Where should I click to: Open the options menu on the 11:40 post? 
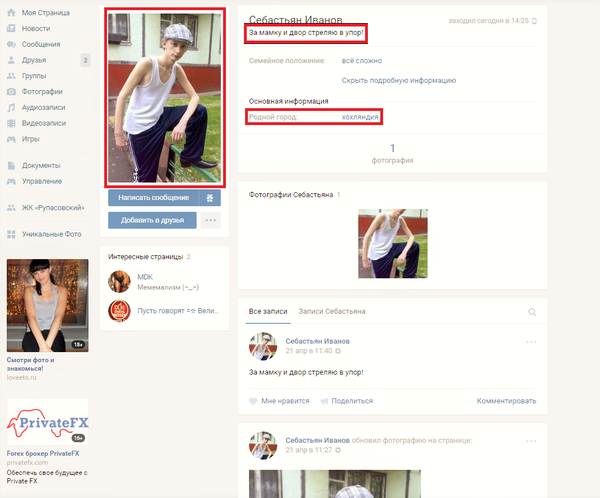tap(531, 342)
